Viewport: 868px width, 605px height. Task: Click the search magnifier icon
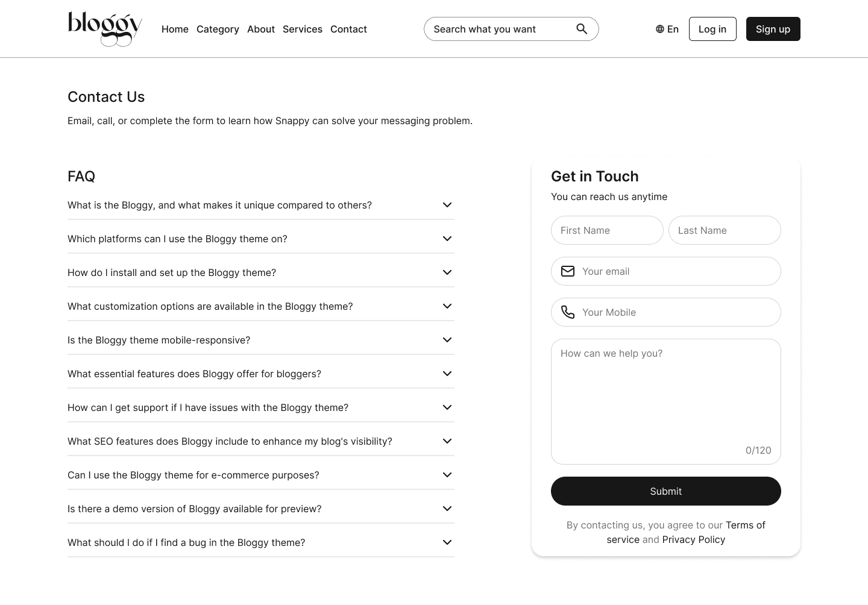tap(581, 28)
